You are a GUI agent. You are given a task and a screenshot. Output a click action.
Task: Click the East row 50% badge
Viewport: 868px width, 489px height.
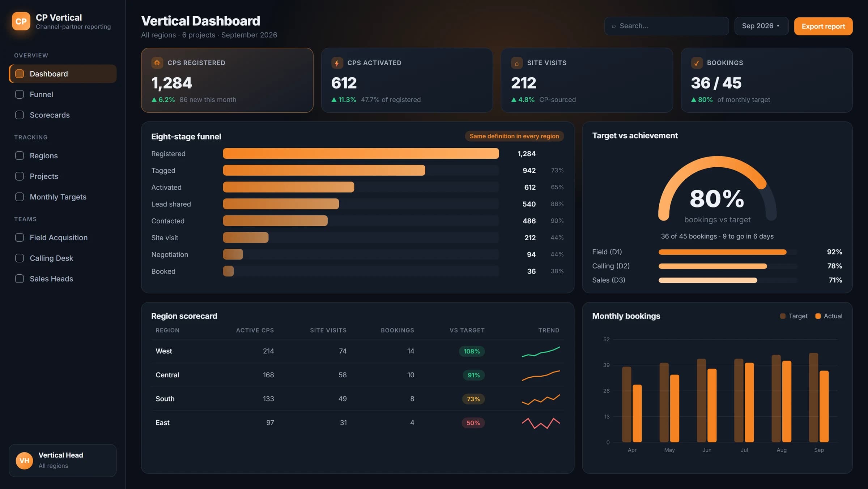click(x=473, y=423)
